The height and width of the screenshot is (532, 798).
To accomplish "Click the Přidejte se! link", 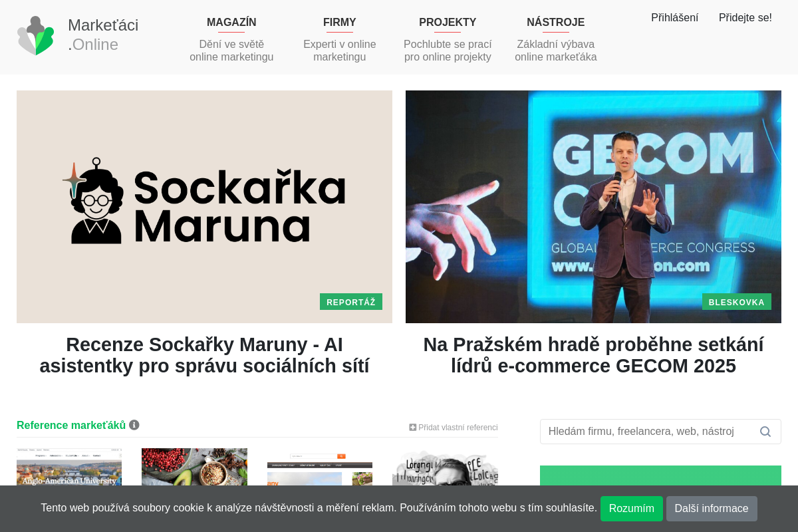I will tap(745, 18).
